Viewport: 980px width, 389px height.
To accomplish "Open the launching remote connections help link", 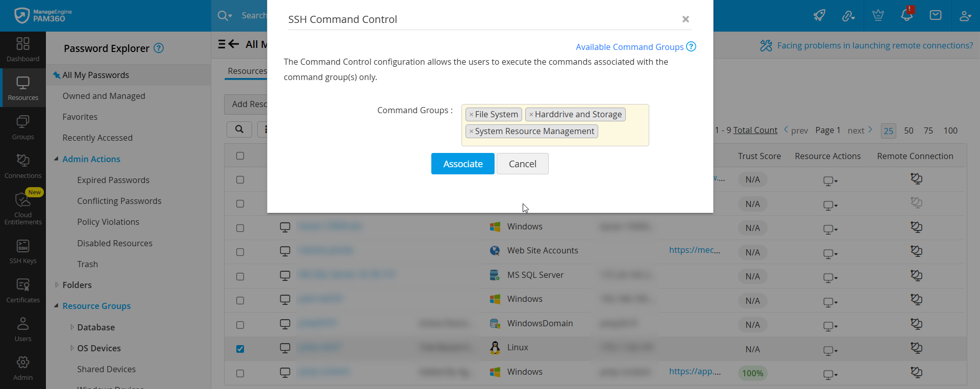I will coord(875,45).
